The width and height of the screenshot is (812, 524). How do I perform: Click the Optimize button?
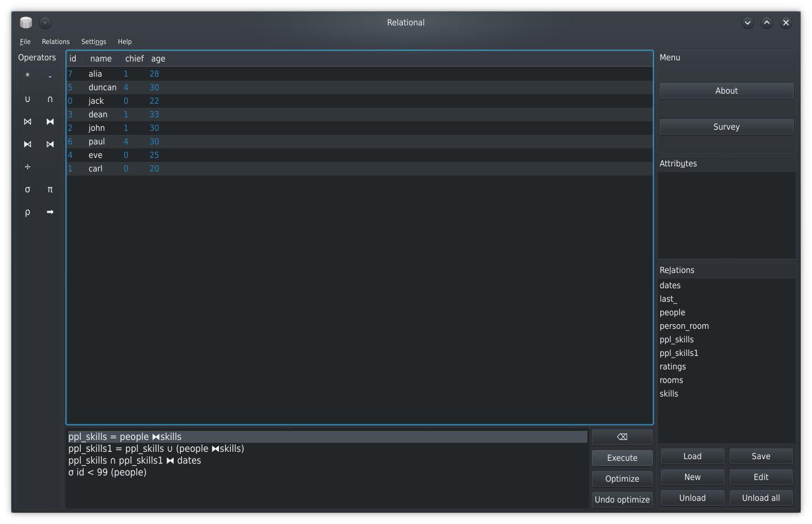point(622,479)
